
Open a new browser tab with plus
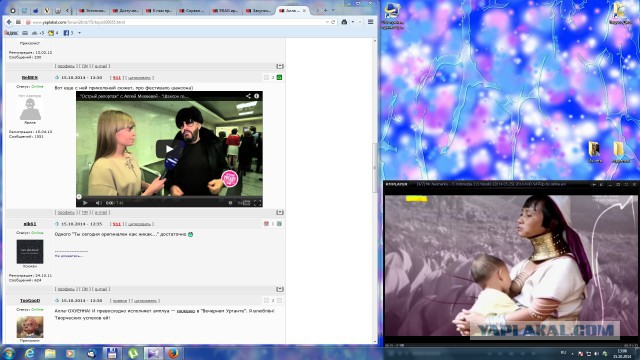click(325, 11)
